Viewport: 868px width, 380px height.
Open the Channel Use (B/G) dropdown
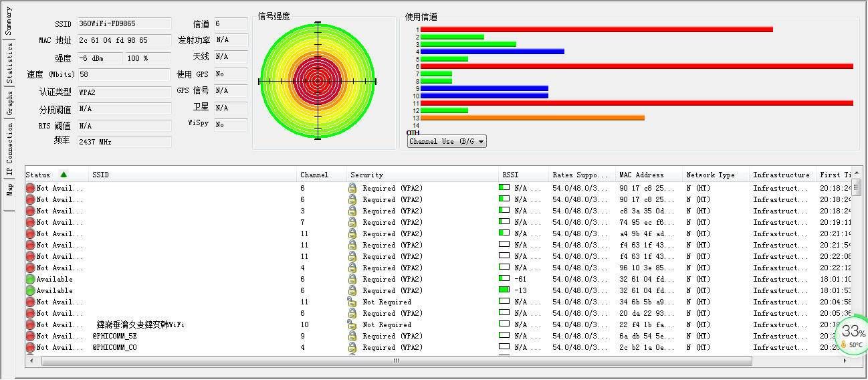click(447, 142)
